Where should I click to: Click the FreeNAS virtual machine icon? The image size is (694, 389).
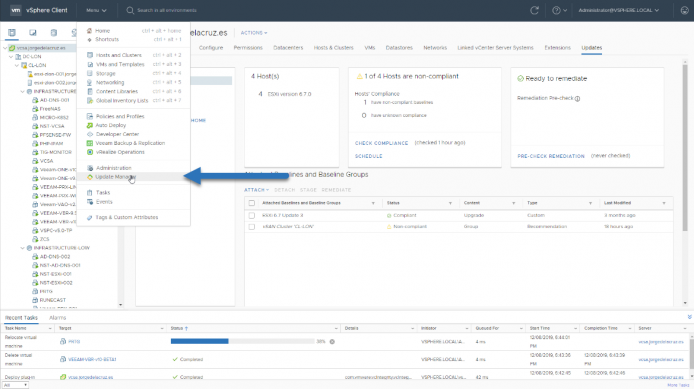(35, 109)
